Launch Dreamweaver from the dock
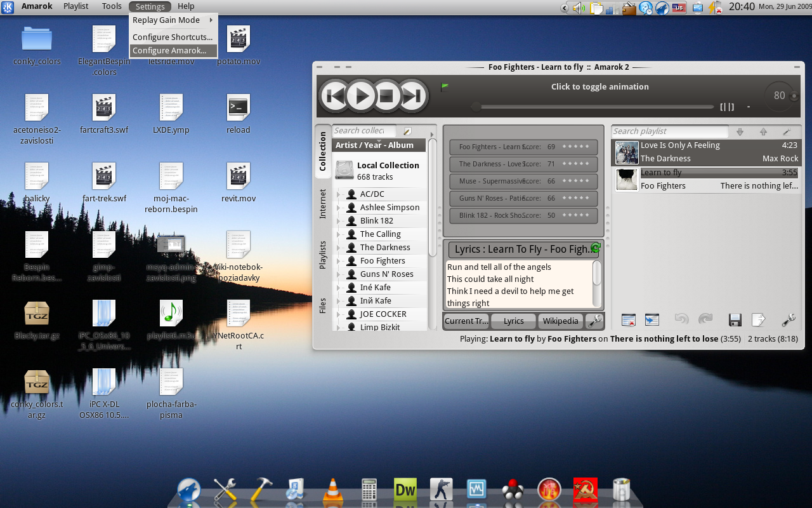This screenshot has height=508, width=812. 405,490
